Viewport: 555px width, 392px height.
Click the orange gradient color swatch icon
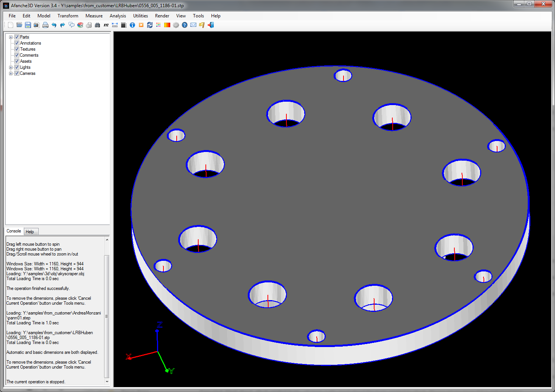click(x=167, y=25)
